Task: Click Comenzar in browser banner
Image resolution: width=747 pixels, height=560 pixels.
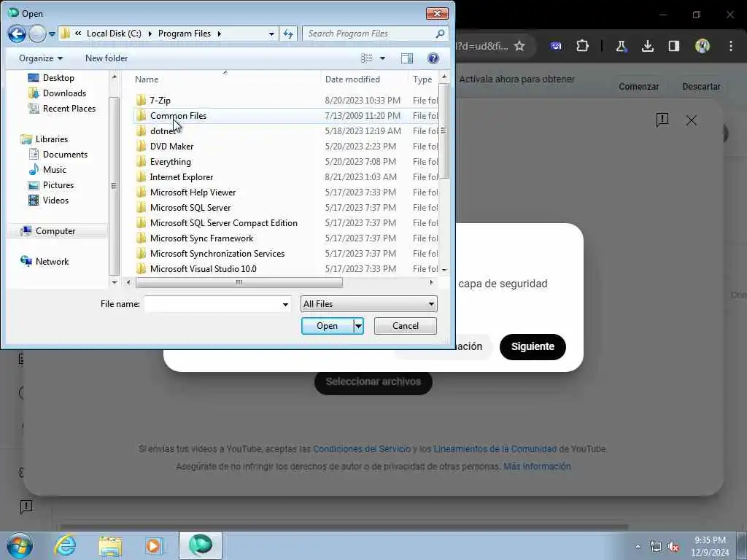Action: point(638,87)
